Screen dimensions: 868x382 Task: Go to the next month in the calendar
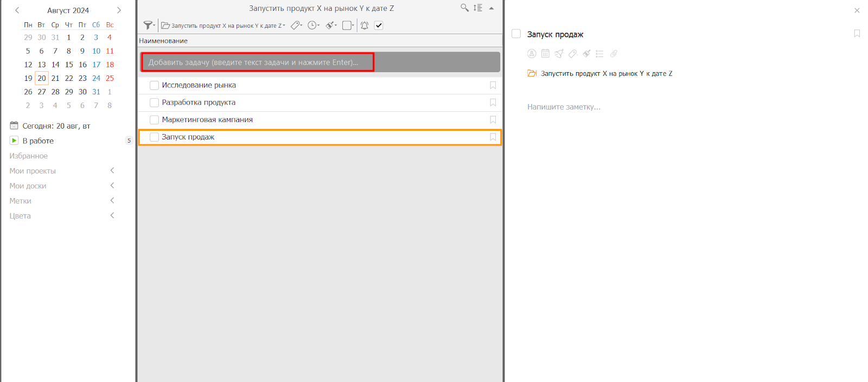119,10
